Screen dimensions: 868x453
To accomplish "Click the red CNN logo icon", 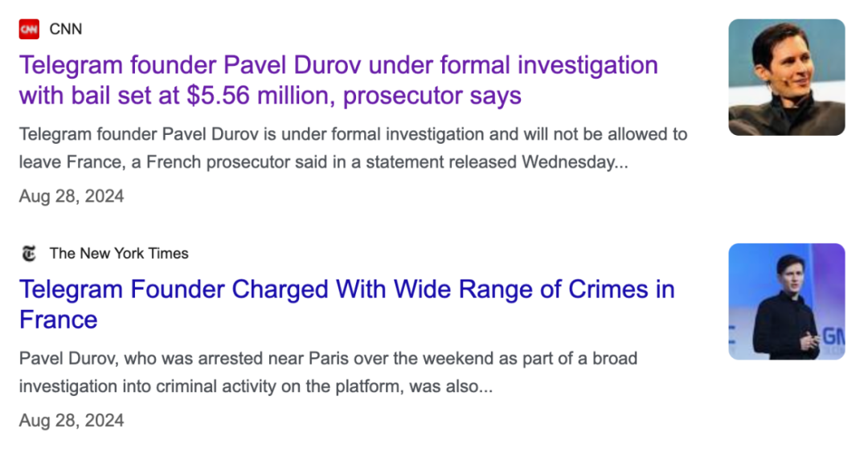I will [x=30, y=29].
